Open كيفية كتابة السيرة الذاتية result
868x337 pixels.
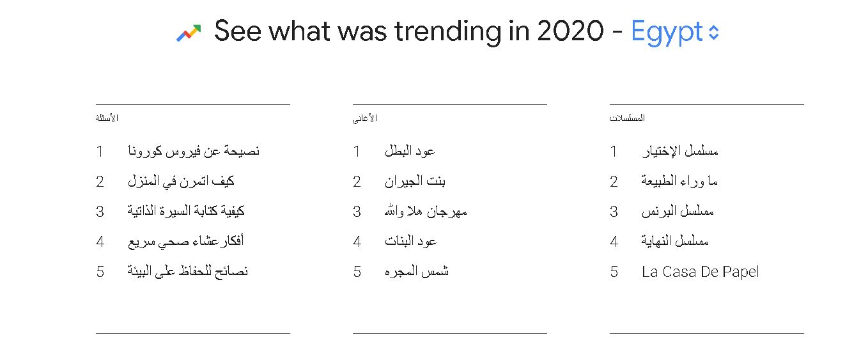tap(186, 211)
